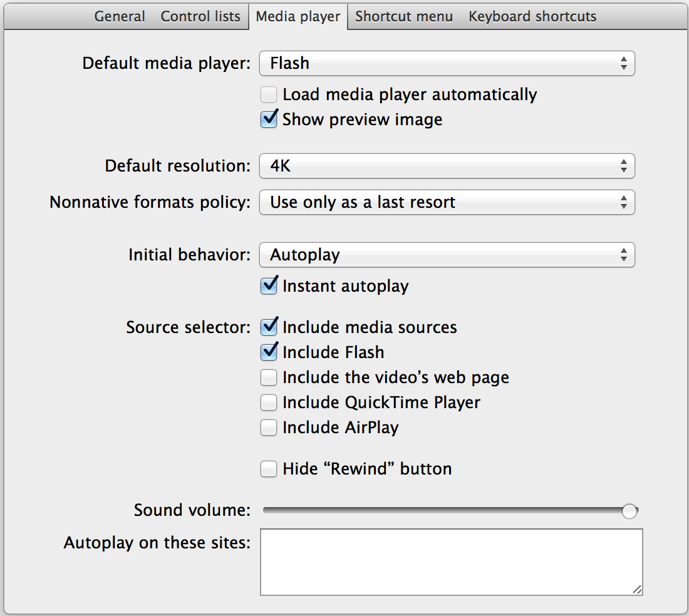
Task: Check Include QuickTime Player
Action: click(269, 402)
